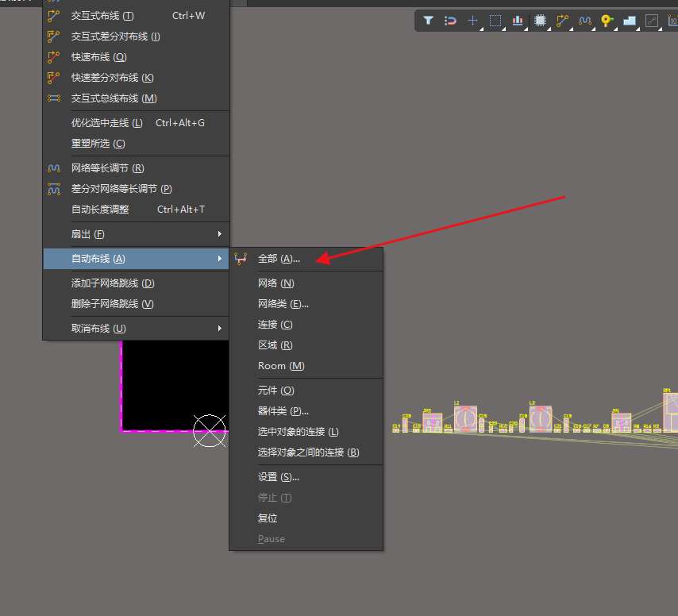The width and height of the screenshot is (678, 616).
Task: Click the place polygon pour icon
Action: [x=629, y=21]
